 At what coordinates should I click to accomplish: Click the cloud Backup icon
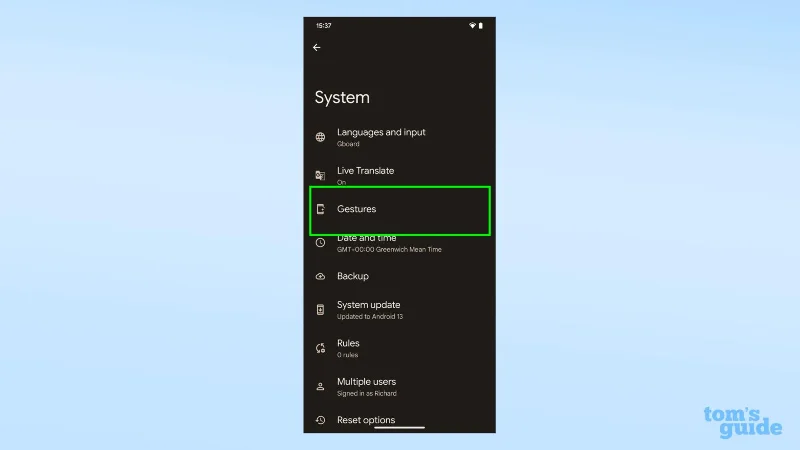tap(320, 277)
